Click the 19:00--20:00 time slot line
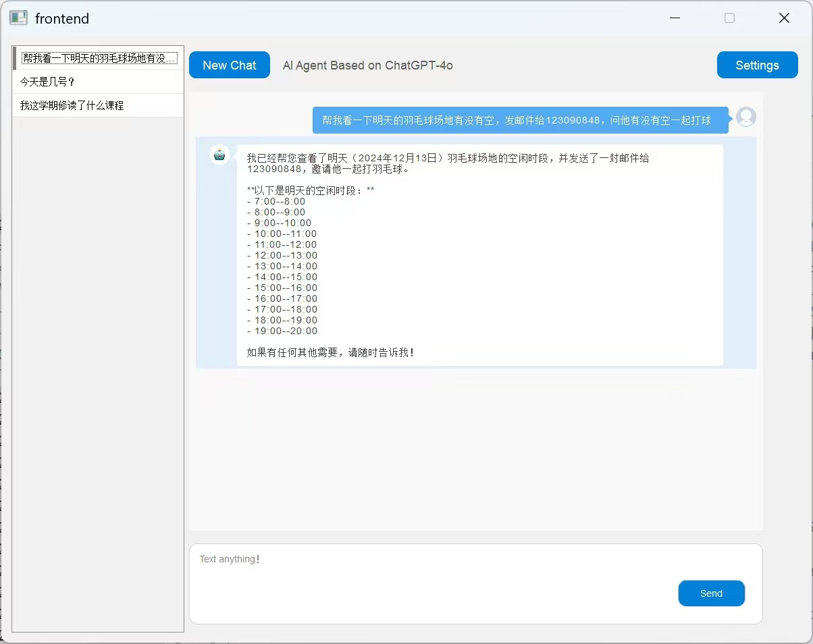Image resolution: width=813 pixels, height=644 pixels. pyautogui.click(x=282, y=331)
